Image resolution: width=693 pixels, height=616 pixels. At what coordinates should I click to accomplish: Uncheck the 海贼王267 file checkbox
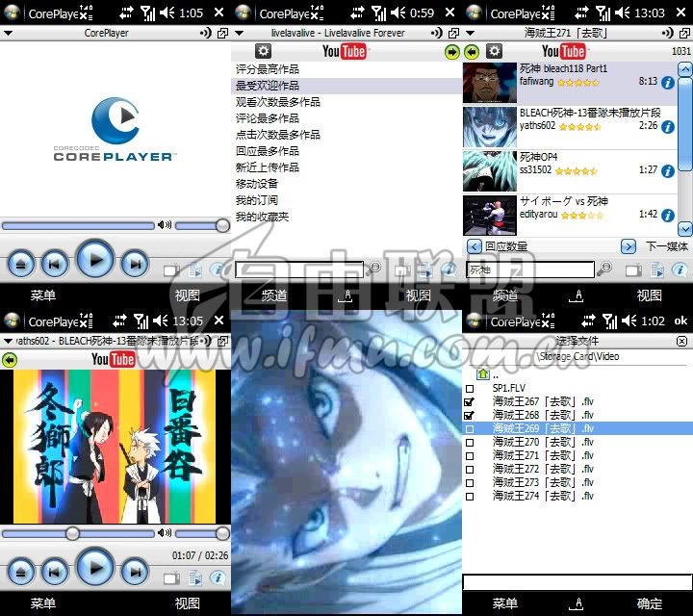470,402
